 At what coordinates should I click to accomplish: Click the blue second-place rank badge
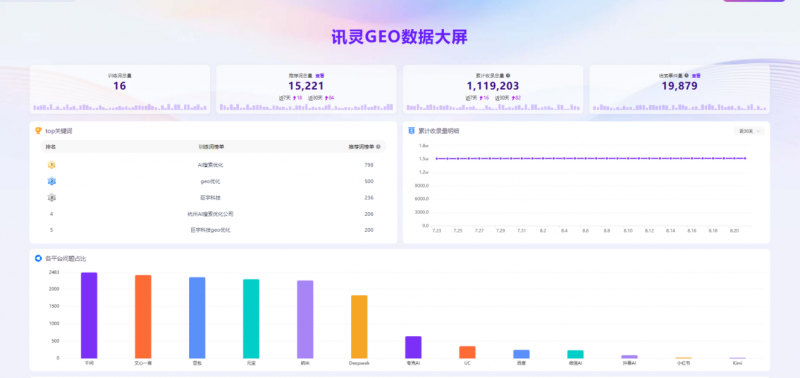tap(52, 181)
